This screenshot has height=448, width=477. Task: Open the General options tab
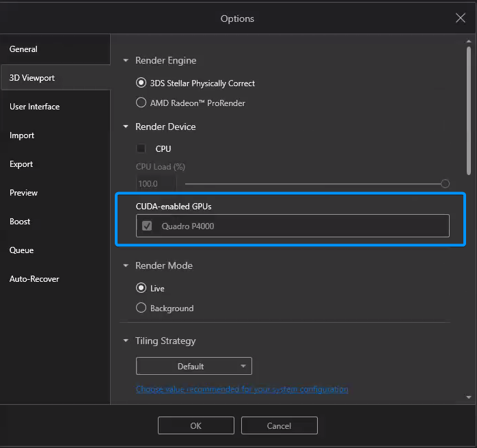[23, 49]
